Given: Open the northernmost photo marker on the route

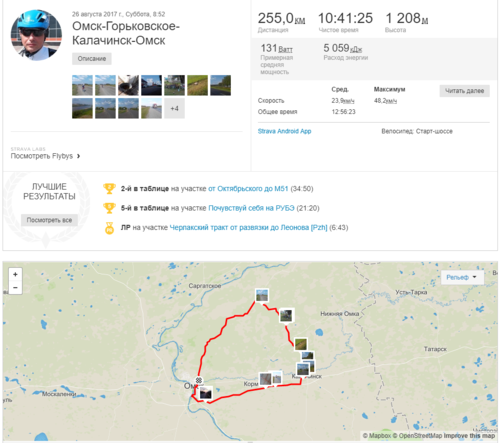Looking at the screenshot, I should [262, 295].
